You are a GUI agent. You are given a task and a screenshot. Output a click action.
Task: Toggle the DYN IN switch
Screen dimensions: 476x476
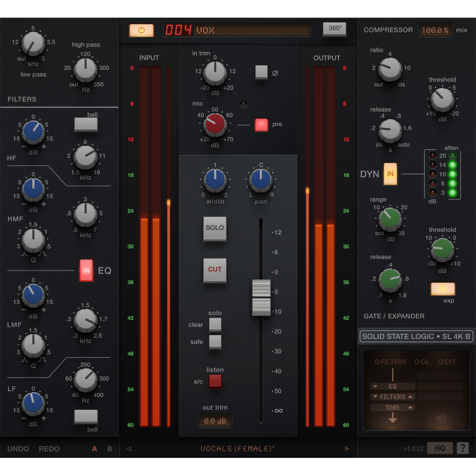(x=390, y=174)
